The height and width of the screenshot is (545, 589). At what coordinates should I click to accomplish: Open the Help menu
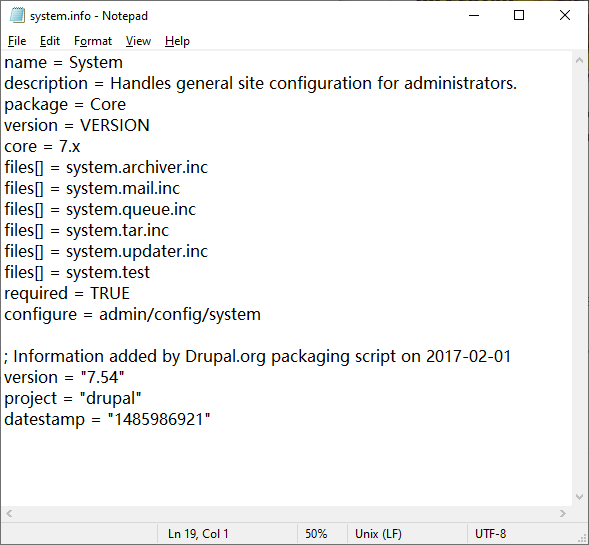pos(177,41)
